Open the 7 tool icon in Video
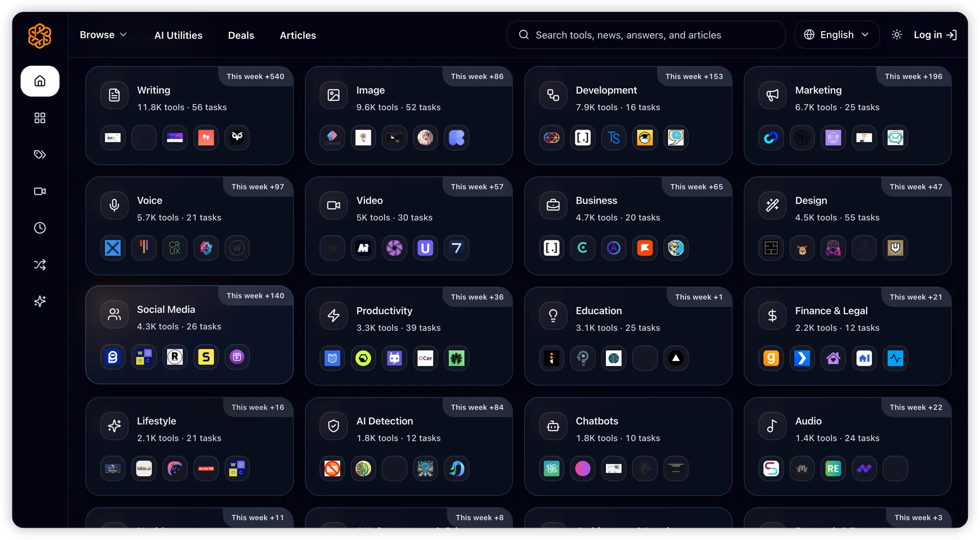The width and height of the screenshot is (980, 540). (456, 248)
